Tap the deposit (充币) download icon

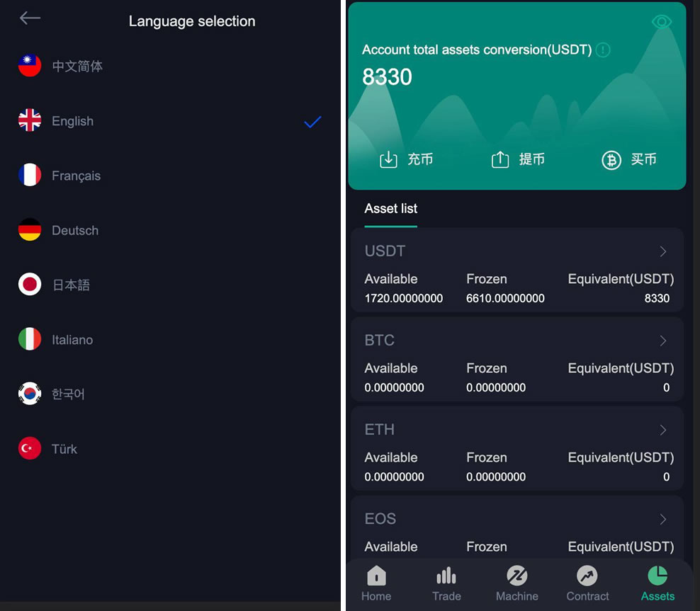pos(388,159)
